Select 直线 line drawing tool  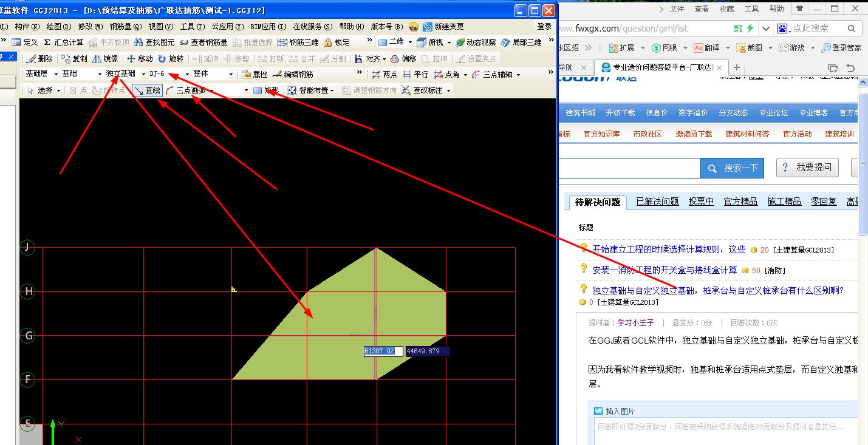(x=148, y=90)
